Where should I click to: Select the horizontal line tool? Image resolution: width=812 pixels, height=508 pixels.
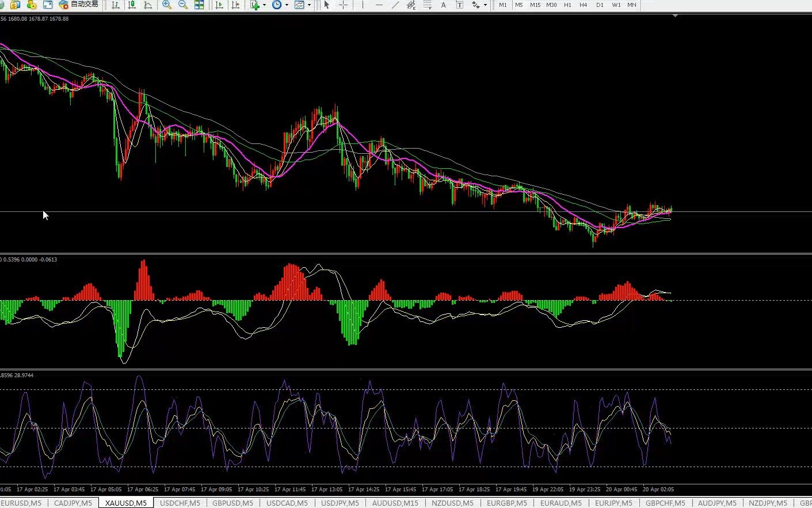pos(379,5)
